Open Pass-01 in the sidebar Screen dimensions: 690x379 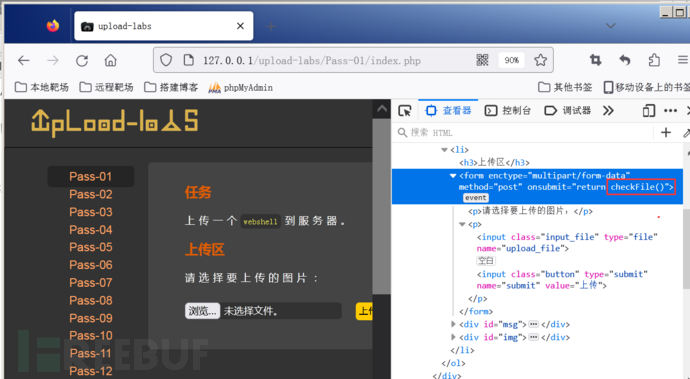[91, 177]
